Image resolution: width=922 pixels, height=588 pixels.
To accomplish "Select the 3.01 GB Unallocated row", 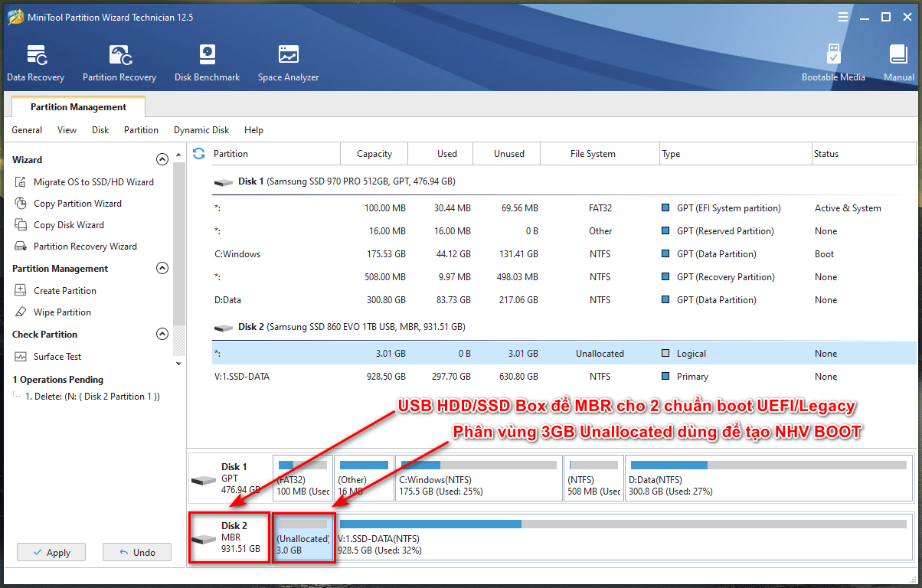I will (x=564, y=354).
